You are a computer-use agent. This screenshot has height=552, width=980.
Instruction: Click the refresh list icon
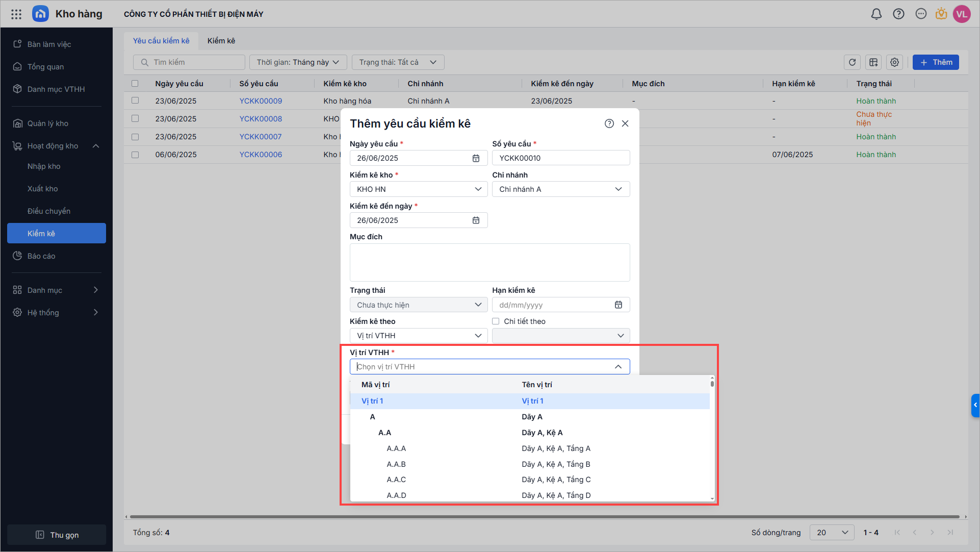852,62
